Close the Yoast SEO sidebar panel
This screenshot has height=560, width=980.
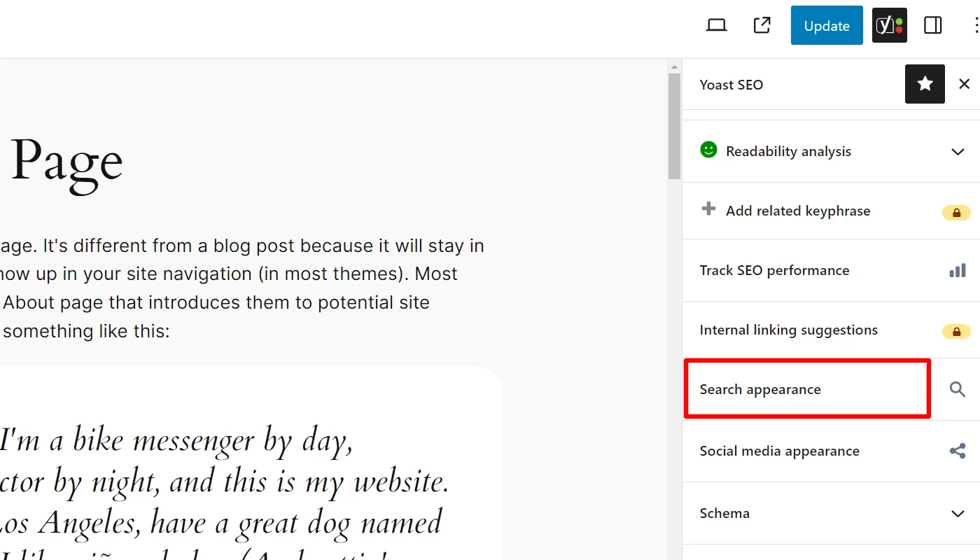(964, 84)
